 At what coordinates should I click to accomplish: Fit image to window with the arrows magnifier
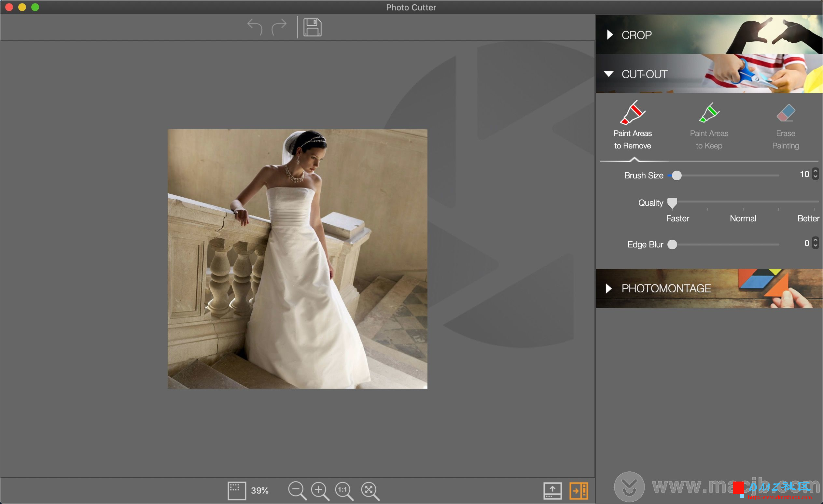click(x=370, y=491)
